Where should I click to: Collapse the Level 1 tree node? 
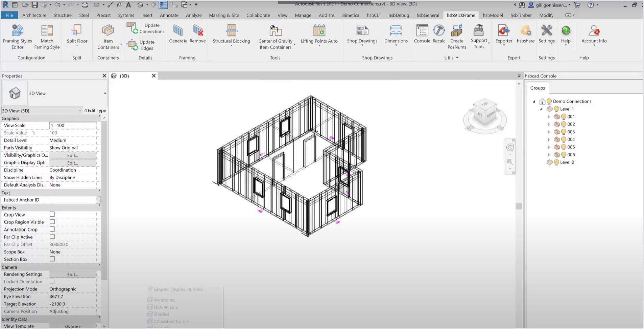tap(541, 109)
